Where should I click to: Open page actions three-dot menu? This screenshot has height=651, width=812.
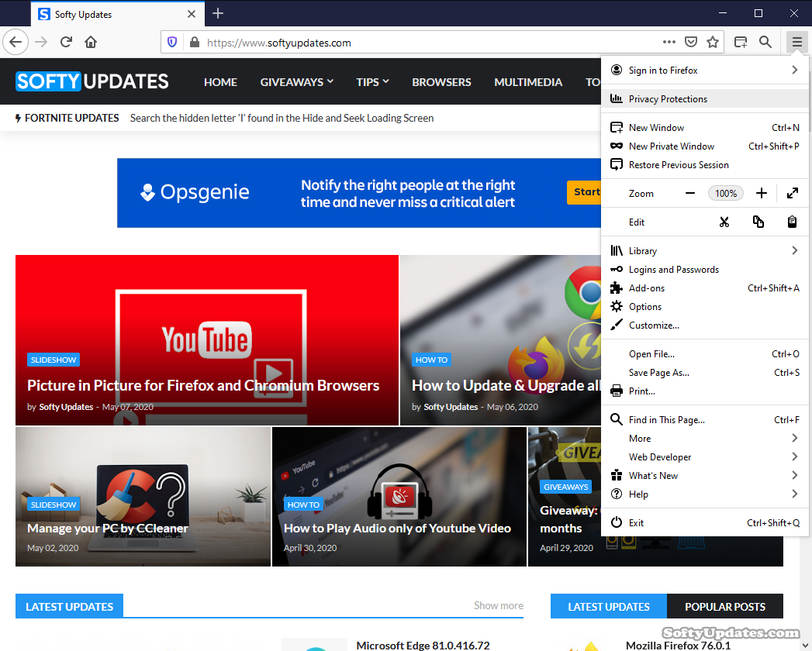pyautogui.click(x=669, y=42)
